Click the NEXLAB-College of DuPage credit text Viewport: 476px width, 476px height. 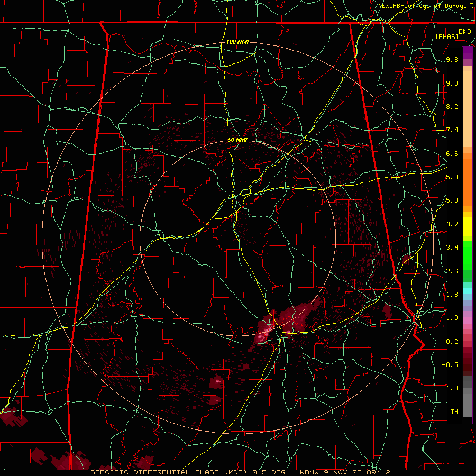(x=424, y=6)
